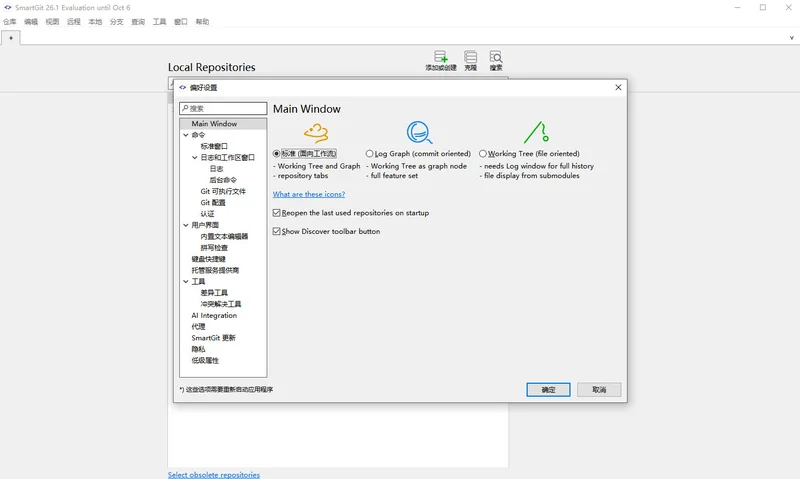Open the 本地 menu
The height and width of the screenshot is (479, 800).
[95, 21]
